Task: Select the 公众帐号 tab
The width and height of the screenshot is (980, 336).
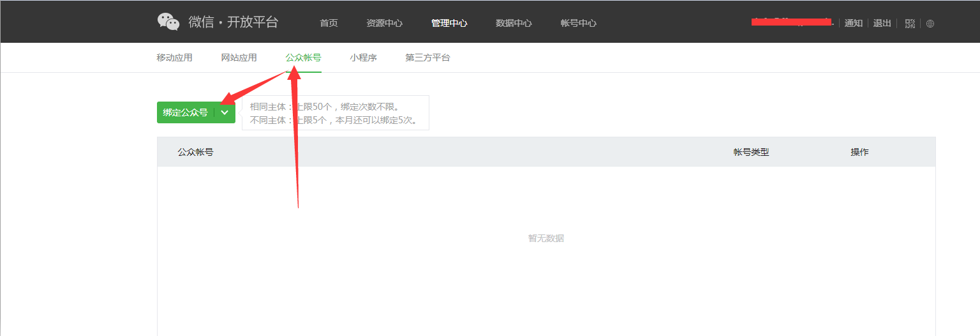Action: click(x=303, y=57)
